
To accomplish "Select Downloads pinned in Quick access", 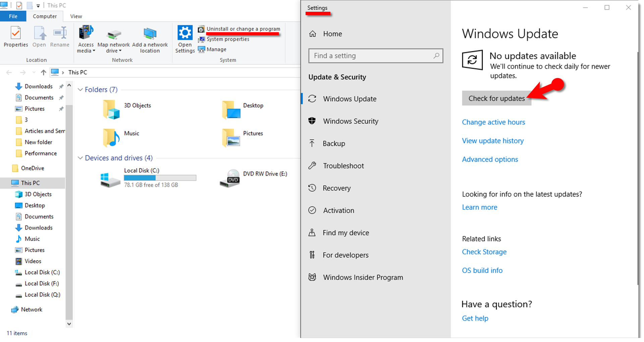I will tap(39, 87).
